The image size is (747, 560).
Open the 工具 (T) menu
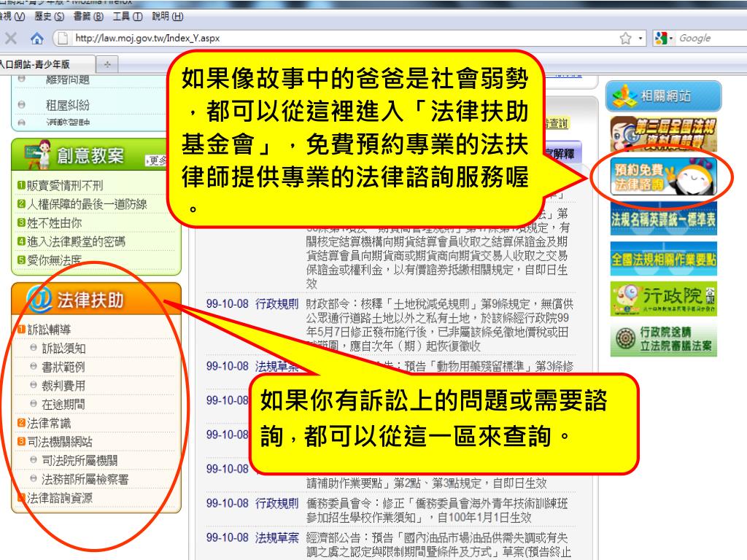(x=128, y=16)
